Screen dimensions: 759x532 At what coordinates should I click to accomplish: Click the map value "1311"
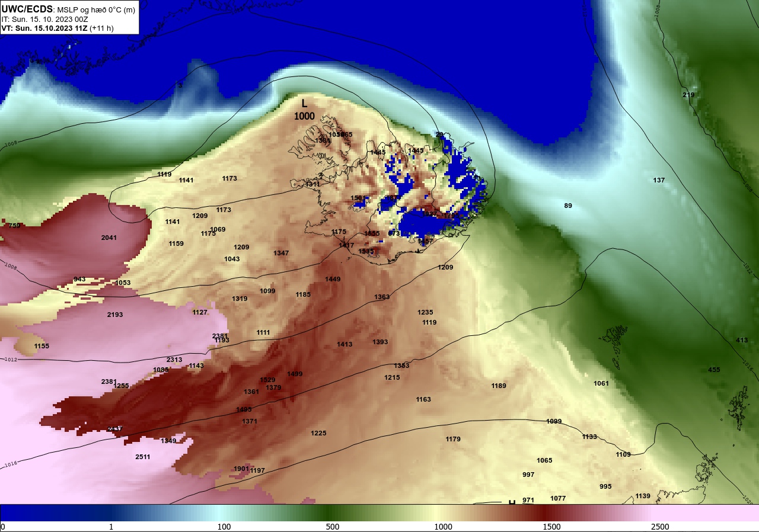pos(312,184)
